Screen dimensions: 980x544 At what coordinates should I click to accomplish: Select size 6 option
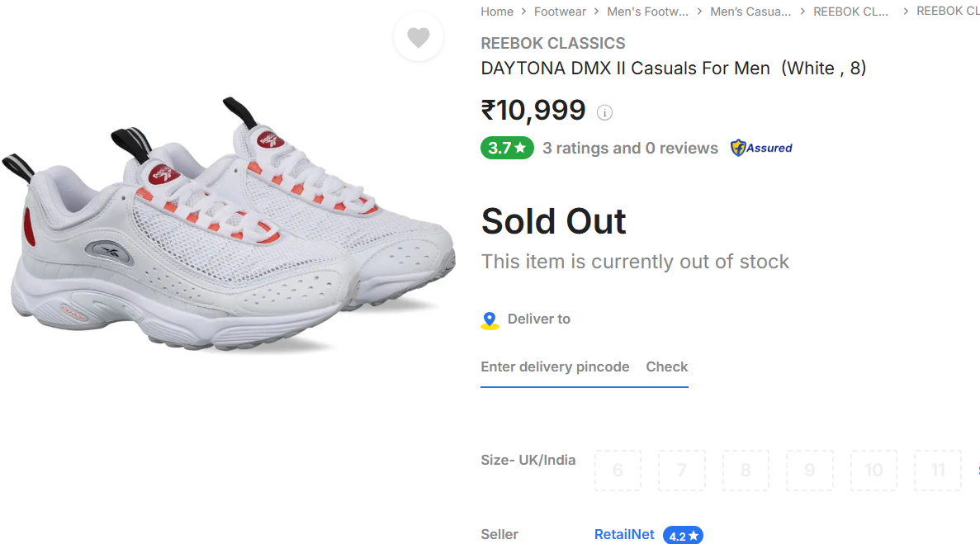point(618,471)
